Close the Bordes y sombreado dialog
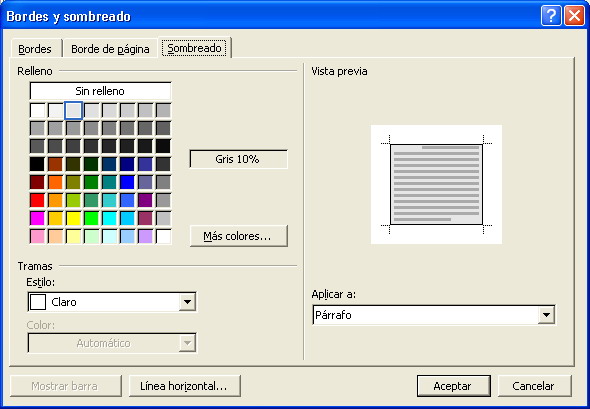Image resolution: width=590 pixels, height=409 pixels. coord(574,16)
